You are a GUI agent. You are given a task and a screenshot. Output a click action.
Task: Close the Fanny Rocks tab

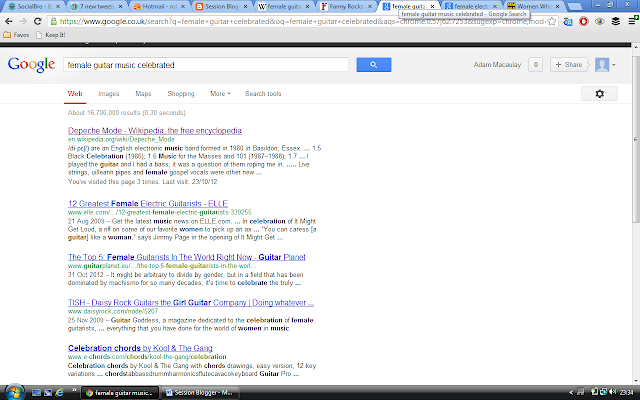370,7
